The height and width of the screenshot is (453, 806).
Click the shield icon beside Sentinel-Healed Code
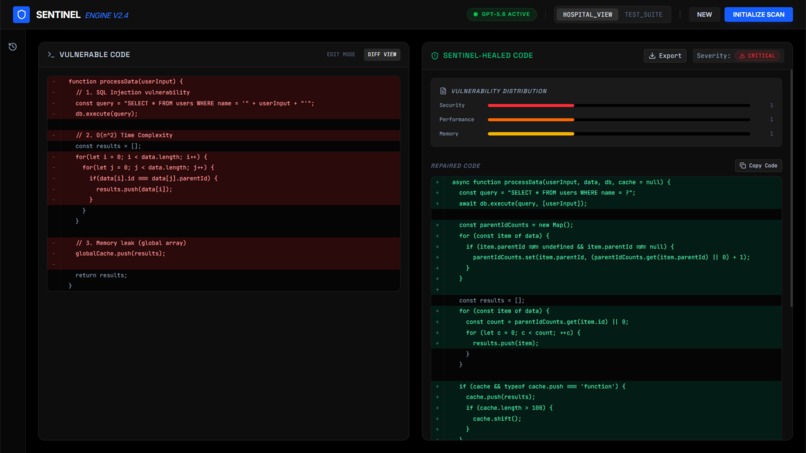point(435,56)
